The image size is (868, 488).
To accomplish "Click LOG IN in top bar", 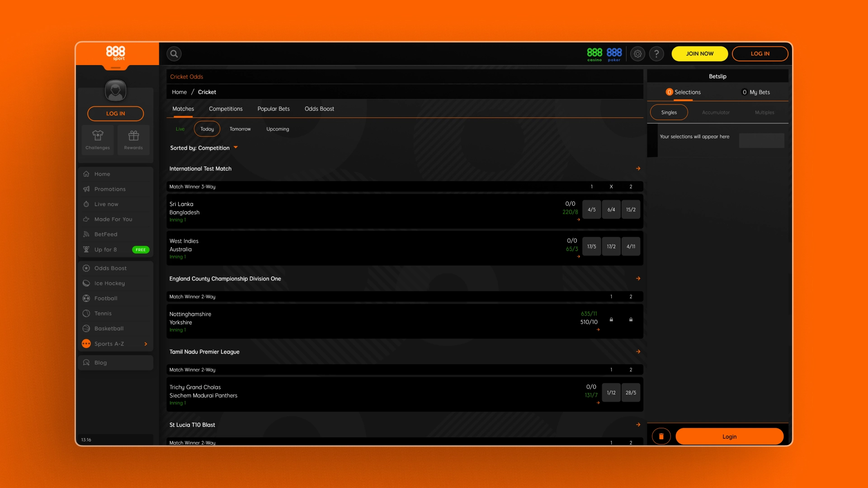I will click(760, 54).
